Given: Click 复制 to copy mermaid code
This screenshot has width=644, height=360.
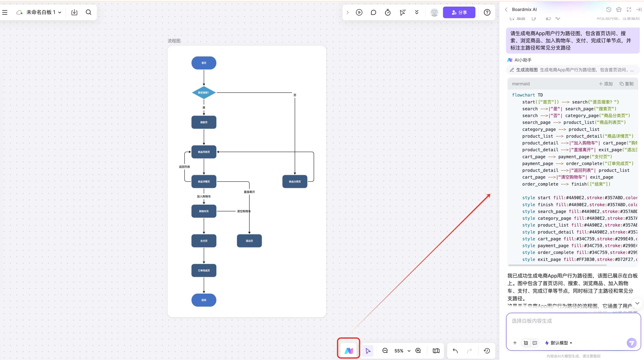Looking at the screenshot, I should click(626, 84).
